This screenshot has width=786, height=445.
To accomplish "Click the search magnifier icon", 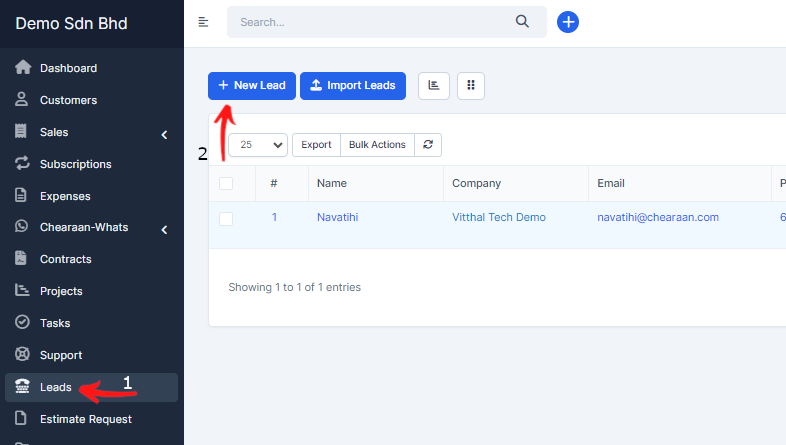I will click(522, 22).
